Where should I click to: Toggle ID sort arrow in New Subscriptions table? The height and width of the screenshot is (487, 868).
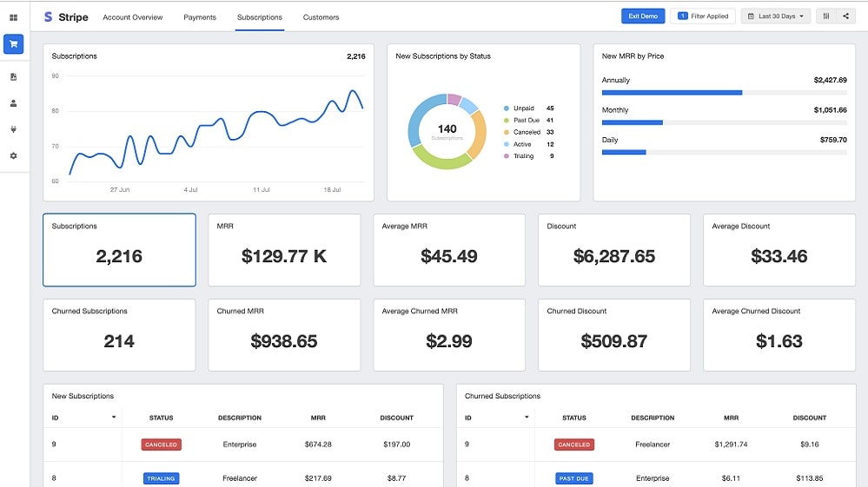(x=114, y=417)
